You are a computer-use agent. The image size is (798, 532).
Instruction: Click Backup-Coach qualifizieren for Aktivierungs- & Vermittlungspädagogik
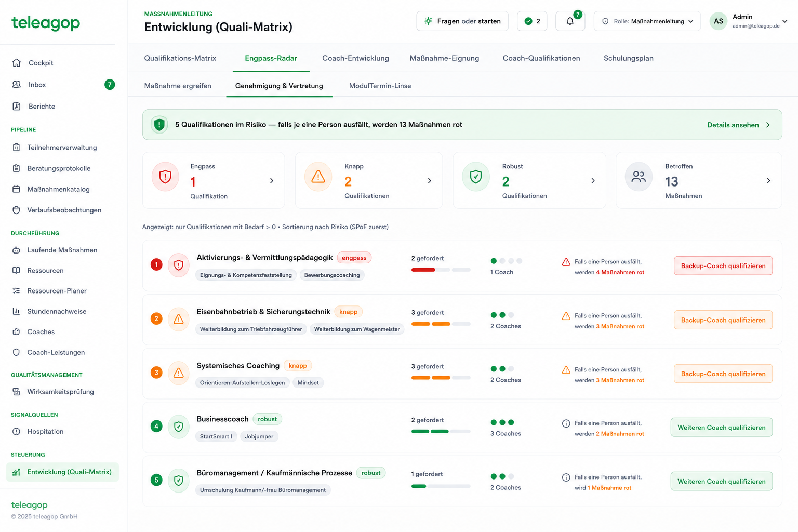723,266
